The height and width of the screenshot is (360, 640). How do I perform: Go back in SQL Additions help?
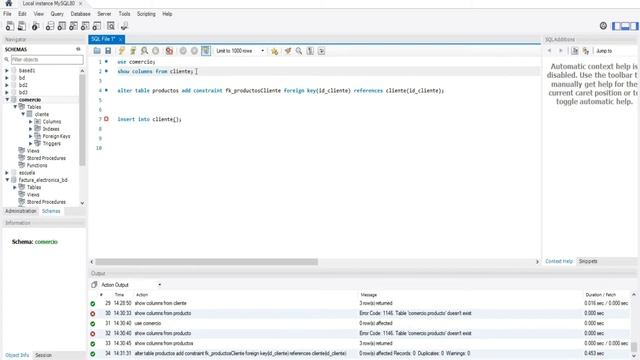[x=549, y=51]
